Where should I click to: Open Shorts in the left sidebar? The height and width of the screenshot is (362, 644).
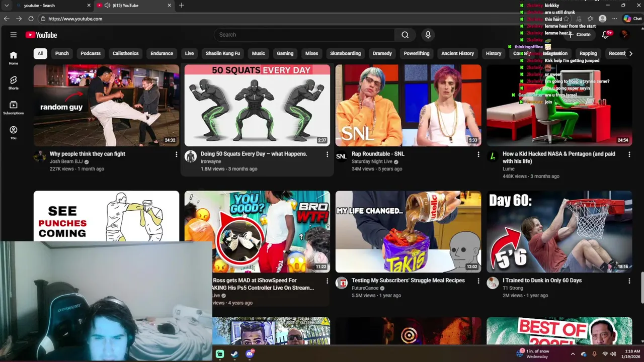pyautogui.click(x=14, y=82)
